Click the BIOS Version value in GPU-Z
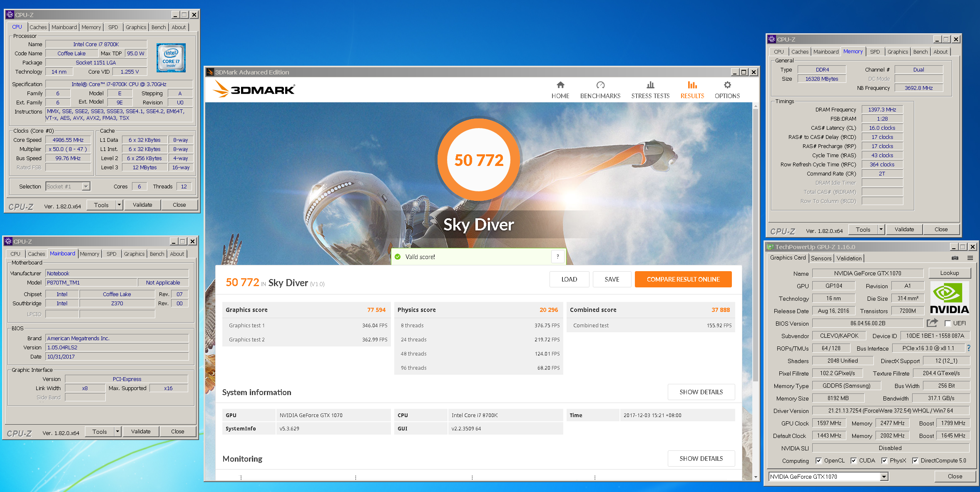The image size is (980, 492). pyautogui.click(x=868, y=323)
